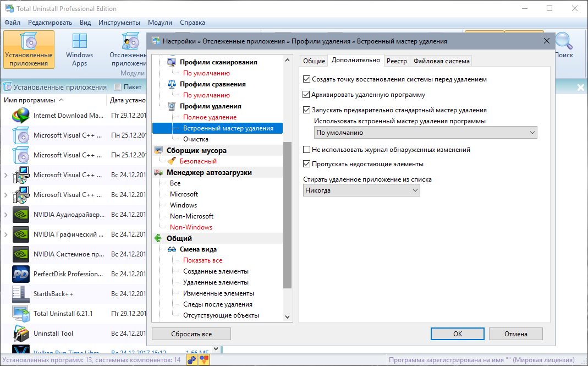This screenshot has height=366, width=588.
Task: Click the Менеджер автозагрузки section icon
Action: (158, 172)
